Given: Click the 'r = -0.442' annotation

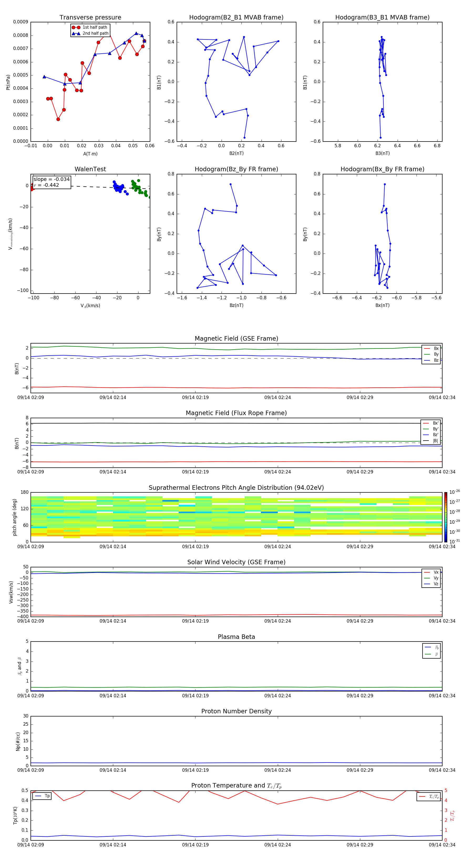Looking at the screenshot, I should tap(46, 185).
